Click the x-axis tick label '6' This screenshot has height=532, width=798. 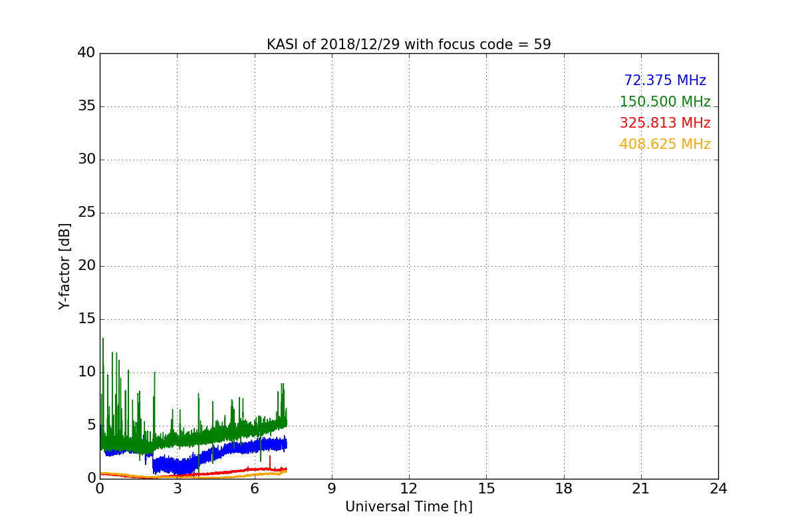pyautogui.click(x=255, y=489)
